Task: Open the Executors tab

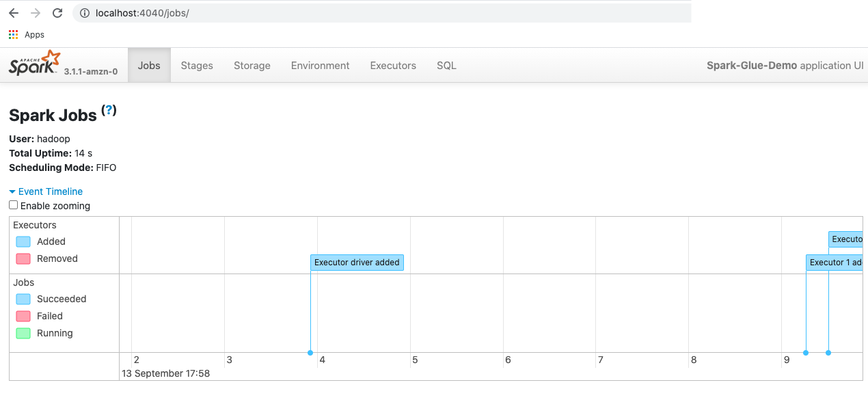Action: pyautogui.click(x=392, y=65)
